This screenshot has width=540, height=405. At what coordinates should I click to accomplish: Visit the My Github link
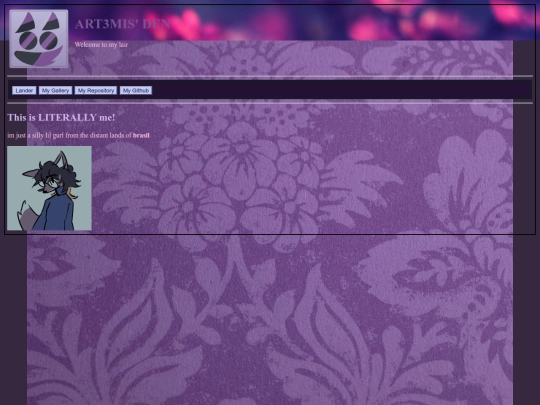136,90
